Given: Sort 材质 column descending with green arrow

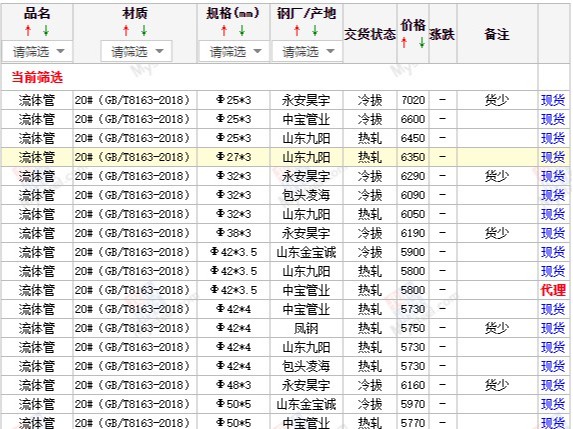Looking at the screenshot, I should click(x=144, y=31).
